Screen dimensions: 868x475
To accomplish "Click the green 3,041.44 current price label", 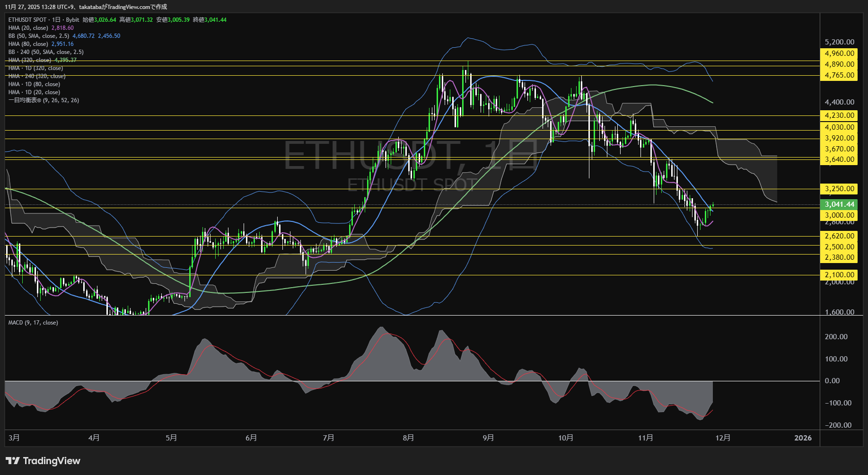I will click(839, 204).
